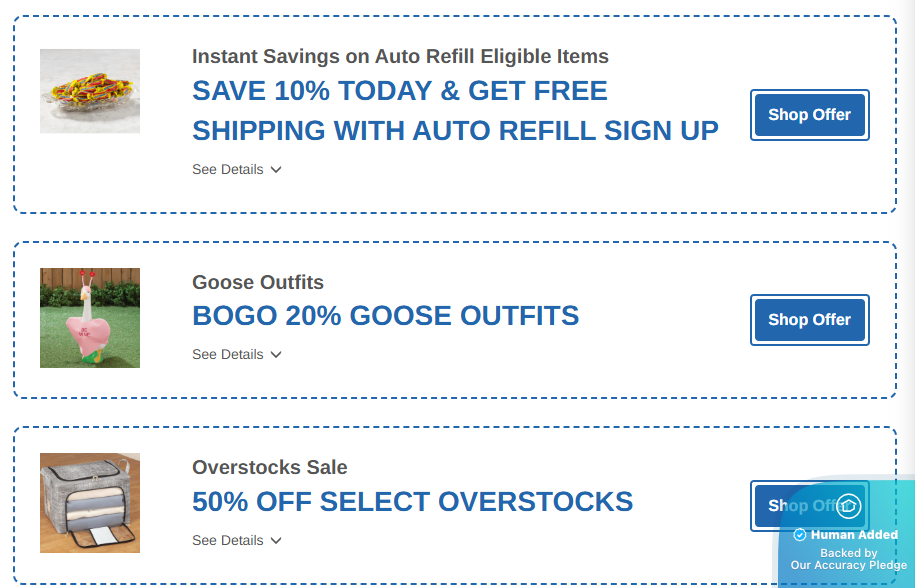Open the Our Accuracy Pledge text
The image size is (915, 588).
pyautogui.click(x=848, y=565)
